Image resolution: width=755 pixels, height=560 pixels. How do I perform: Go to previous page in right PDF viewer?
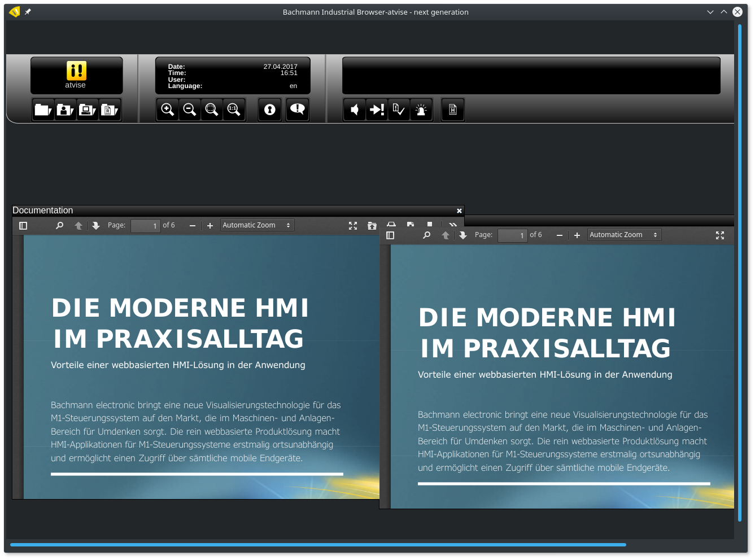pyautogui.click(x=446, y=235)
